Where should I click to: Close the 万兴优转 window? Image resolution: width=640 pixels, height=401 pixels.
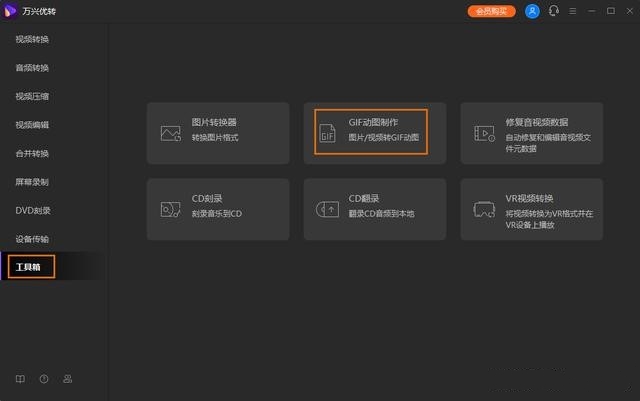(629, 11)
